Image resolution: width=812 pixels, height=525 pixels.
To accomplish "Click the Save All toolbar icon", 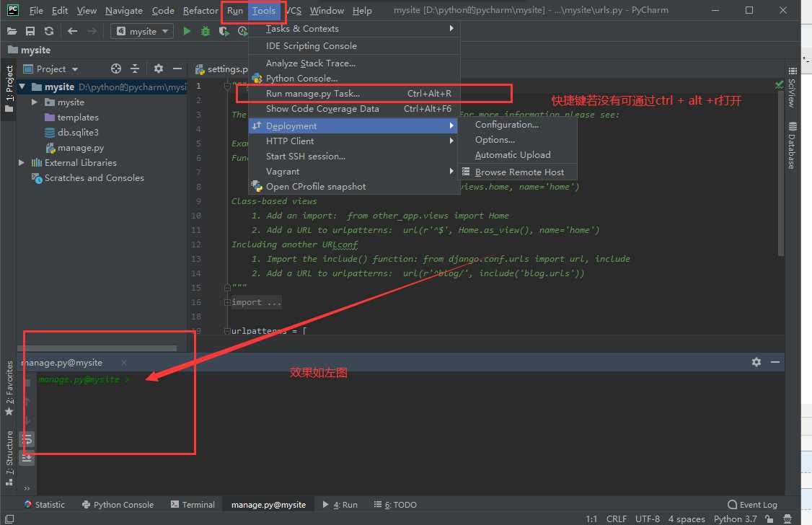I will click(x=30, y=32).
